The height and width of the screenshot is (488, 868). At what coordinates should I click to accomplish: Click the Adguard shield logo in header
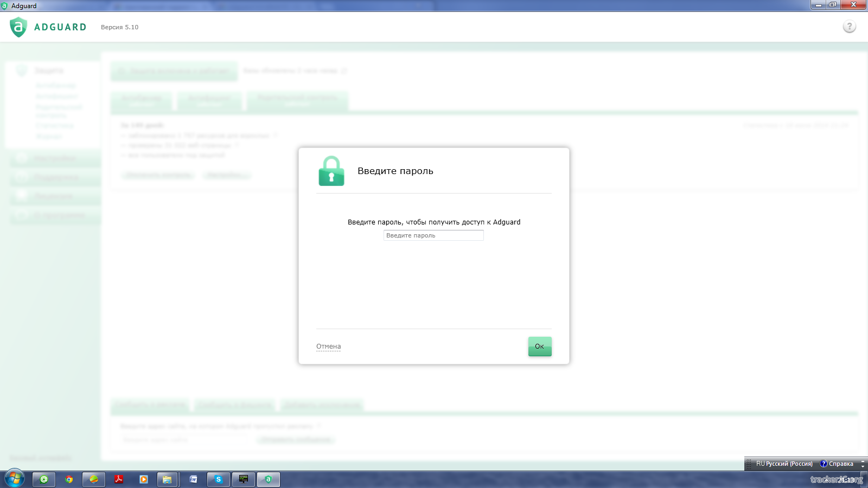[18, 27]
